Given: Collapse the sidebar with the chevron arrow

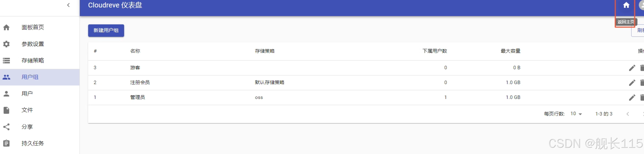Looking at the screenshot, I should tap(68, 5).
